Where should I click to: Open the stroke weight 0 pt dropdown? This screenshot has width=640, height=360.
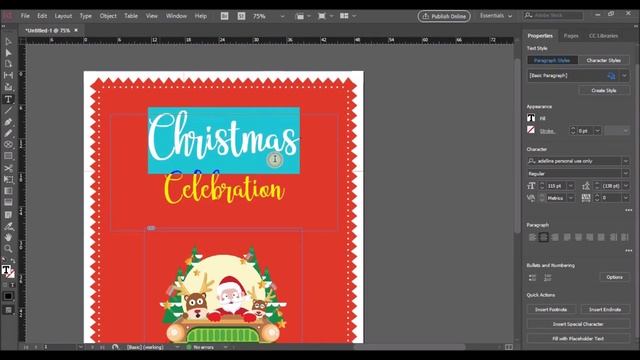[597, 131]
